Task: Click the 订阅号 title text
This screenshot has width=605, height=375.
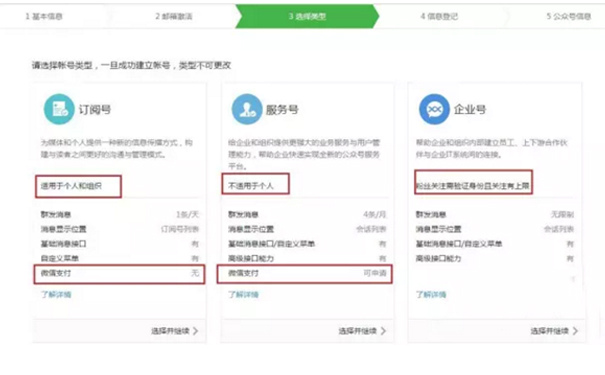Action: (x=95, y=110)
